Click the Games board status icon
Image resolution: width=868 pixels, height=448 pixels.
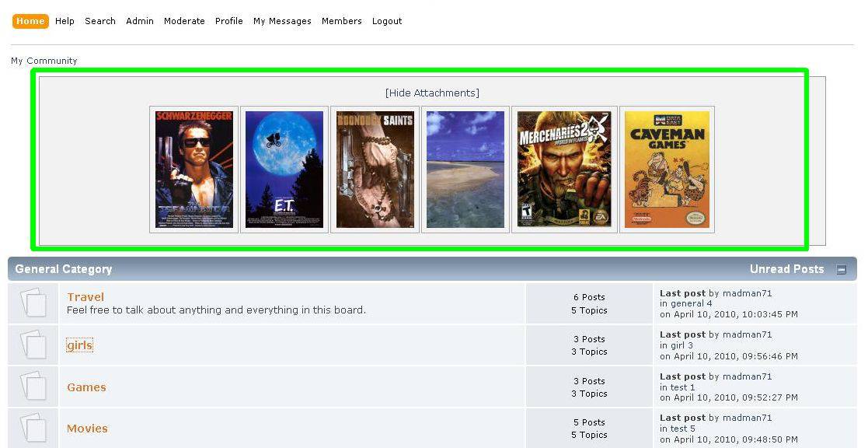(x=33, y=386)
